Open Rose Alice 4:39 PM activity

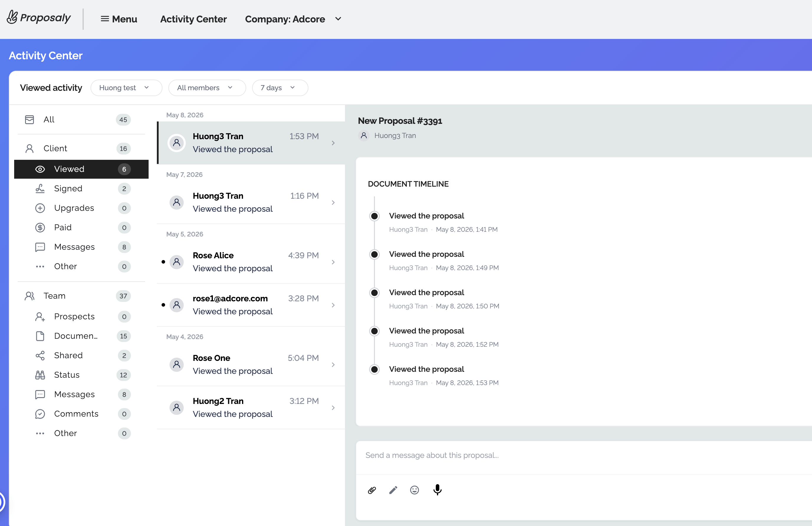[251, 262]
